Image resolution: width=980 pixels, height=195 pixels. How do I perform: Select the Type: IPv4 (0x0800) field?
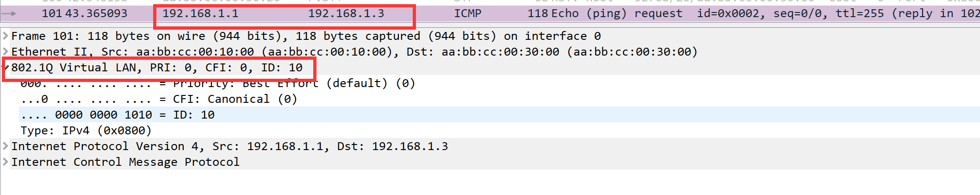click(x=86, y=131)
